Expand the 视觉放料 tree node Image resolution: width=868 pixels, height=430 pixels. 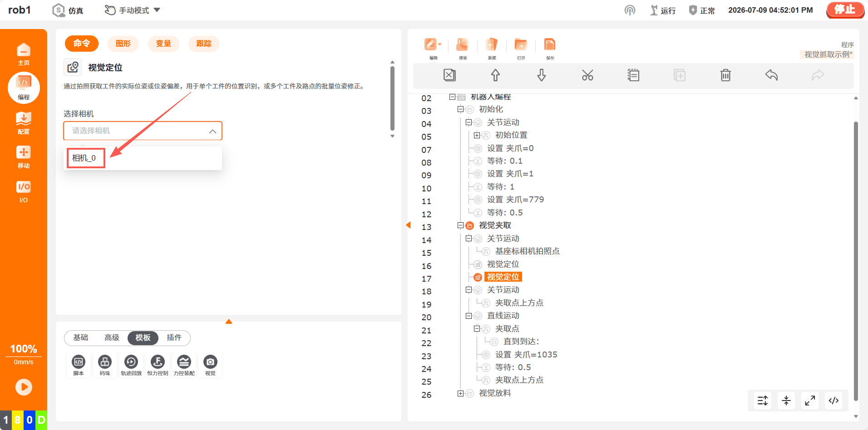[x=460, y=393]
